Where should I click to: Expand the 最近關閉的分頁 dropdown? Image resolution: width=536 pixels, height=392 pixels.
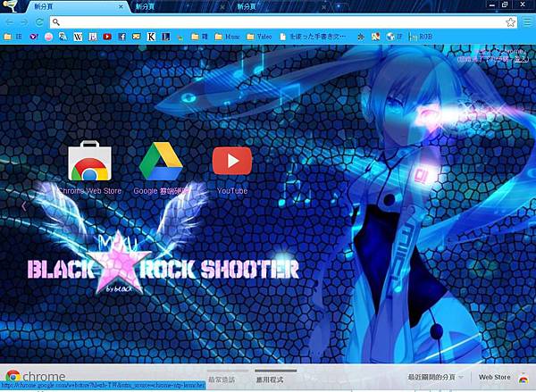pos(436,378)
